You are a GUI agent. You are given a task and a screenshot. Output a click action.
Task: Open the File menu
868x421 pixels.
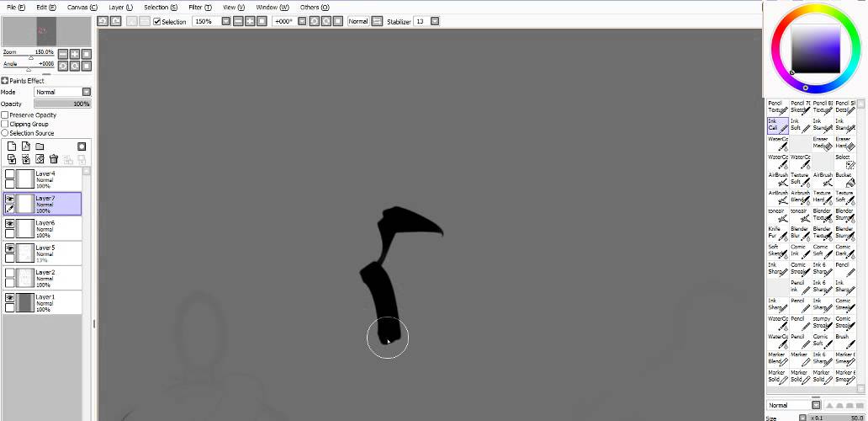click(x=15, y=8)
